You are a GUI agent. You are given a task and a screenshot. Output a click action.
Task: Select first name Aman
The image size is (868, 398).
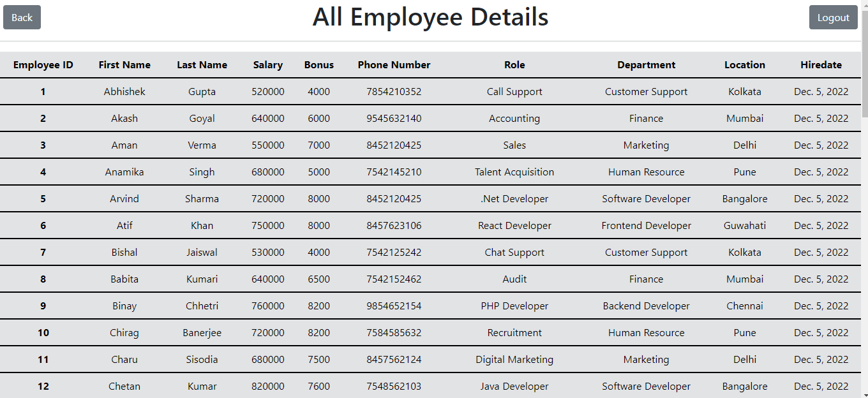[x=124, y=145]
